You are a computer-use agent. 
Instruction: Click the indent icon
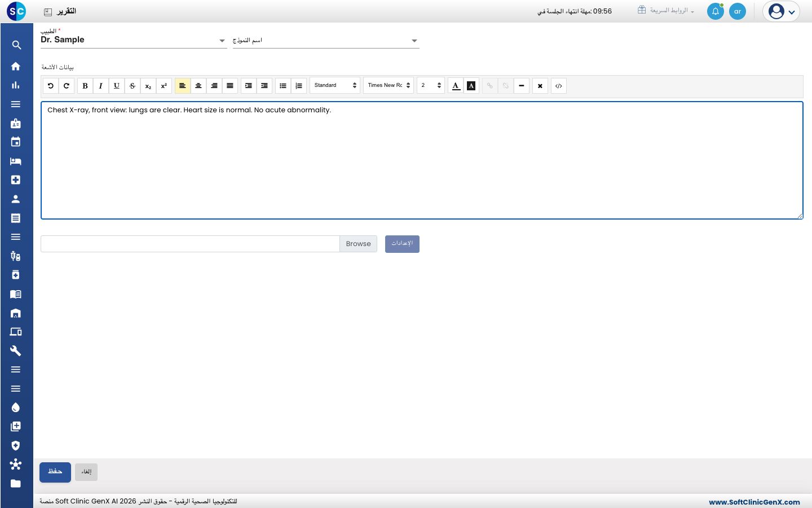tap(249, 86)
